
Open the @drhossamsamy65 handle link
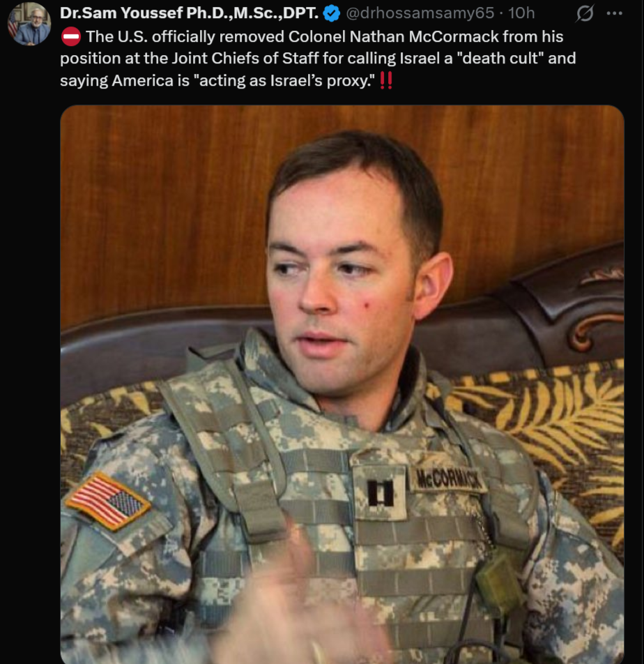(x=420, y=13)
